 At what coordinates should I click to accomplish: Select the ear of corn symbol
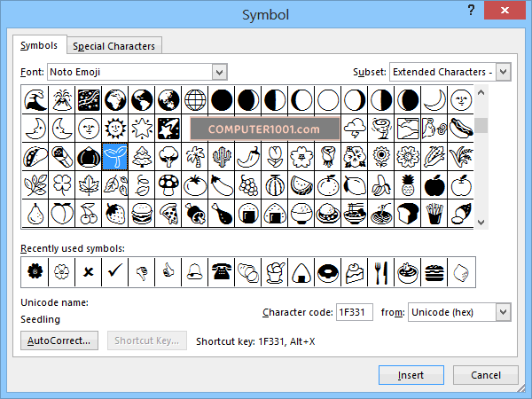click(434, 157)
